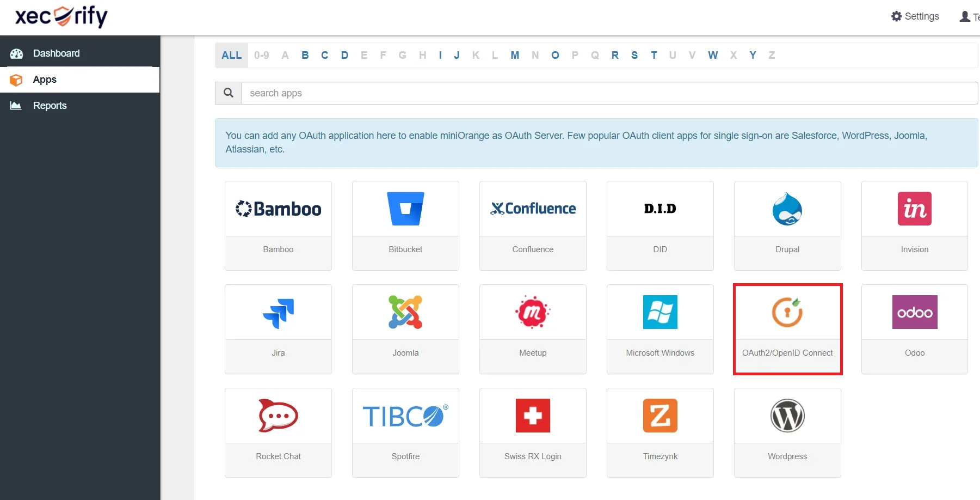Open the Swiss RX Login app
This screenshot has height=500, width=980.
pos(533,416)
